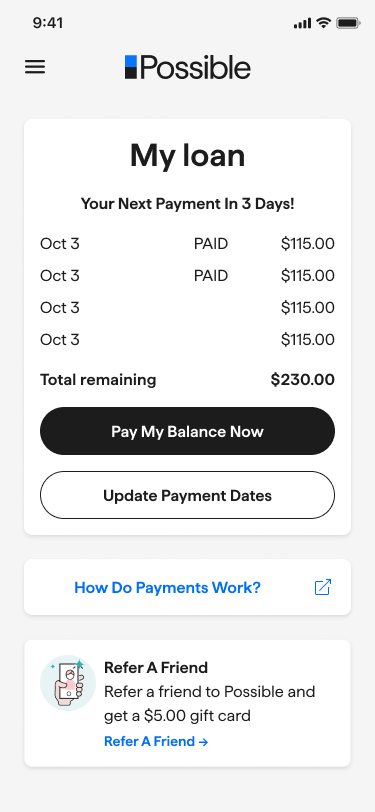
Task: Tap the Refer A Friend card title
Action: pos(156,668)
